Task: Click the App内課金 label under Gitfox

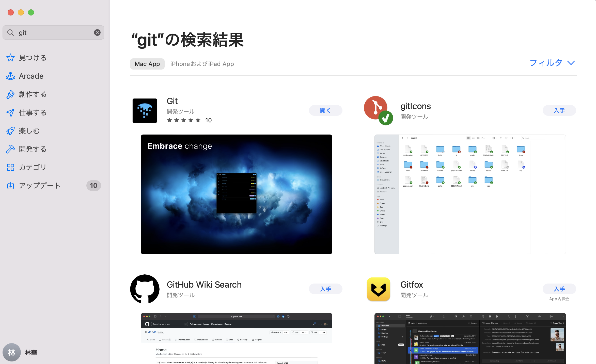Action: (x=559, y=299)
